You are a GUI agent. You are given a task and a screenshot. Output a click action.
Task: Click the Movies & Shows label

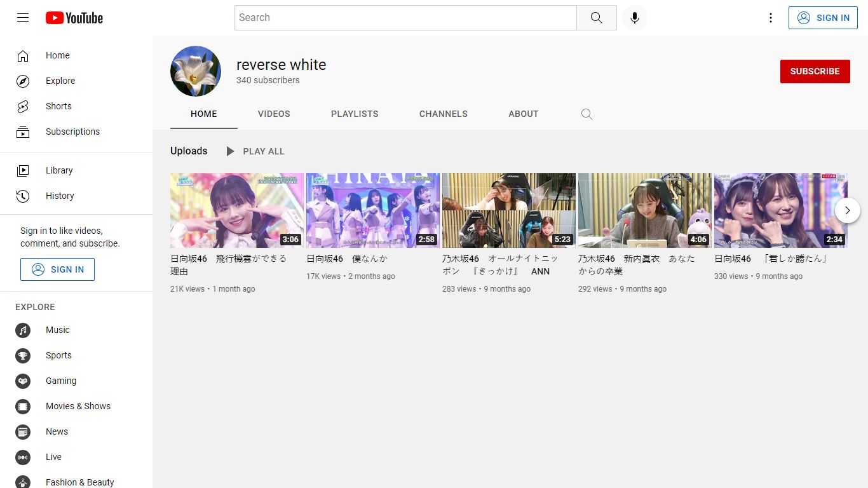tap(78, 406)
